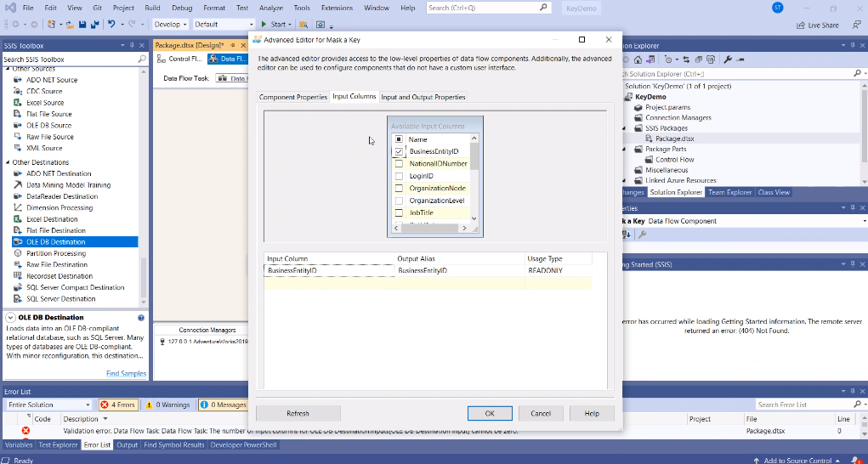This screenshot has width=868, height=464.
Task: Click the Show All Files icon
Action: [711, 59]
